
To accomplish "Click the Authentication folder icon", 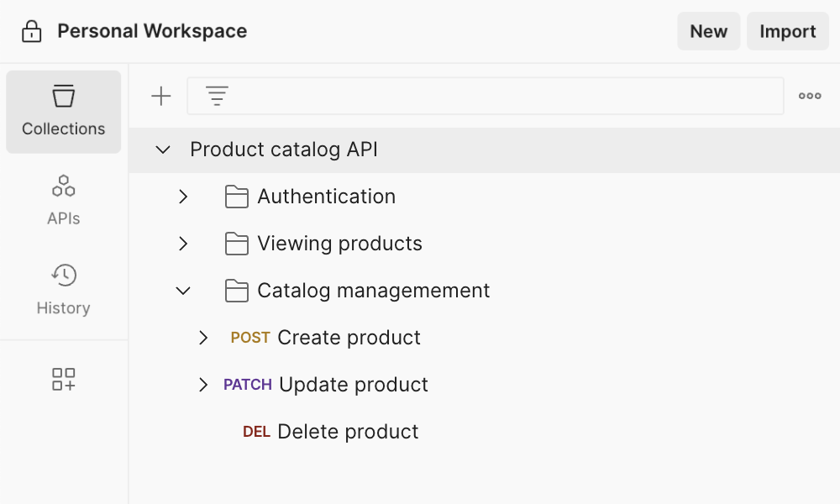I will (237, 196).
